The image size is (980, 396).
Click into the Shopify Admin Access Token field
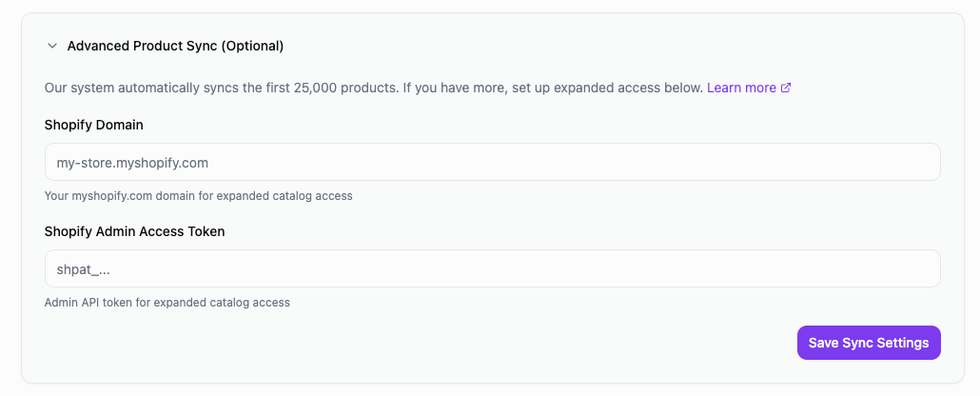tap(492, 268)
